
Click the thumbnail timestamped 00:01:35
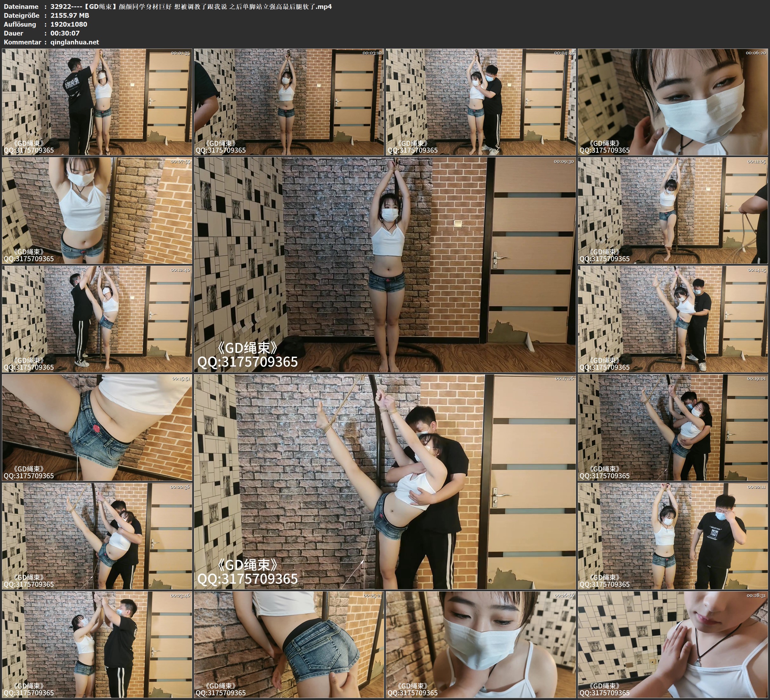pos(97,102)
